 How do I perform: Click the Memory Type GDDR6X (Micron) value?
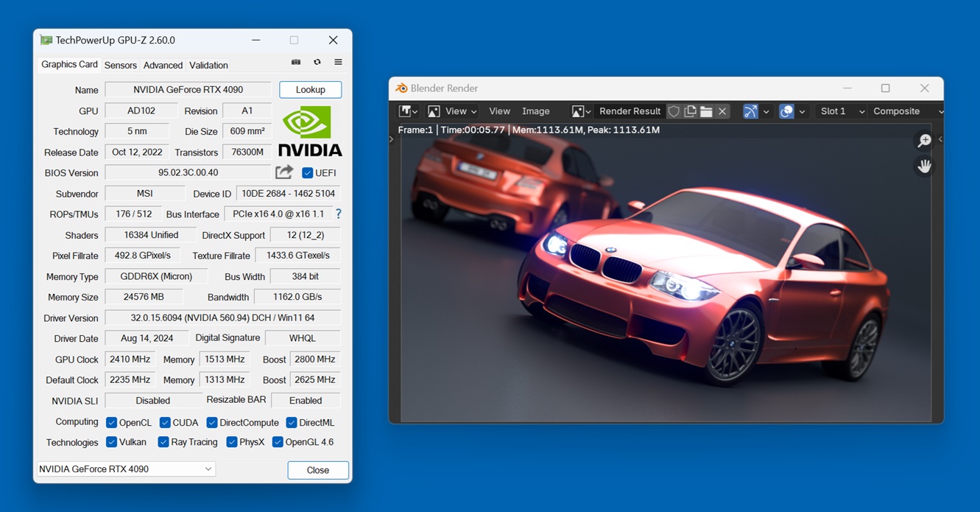156,276
